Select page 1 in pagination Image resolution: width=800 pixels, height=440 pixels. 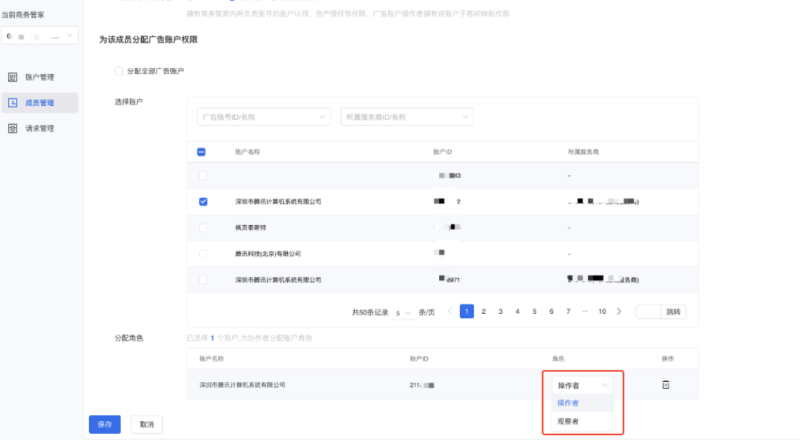tap(467, 311)
